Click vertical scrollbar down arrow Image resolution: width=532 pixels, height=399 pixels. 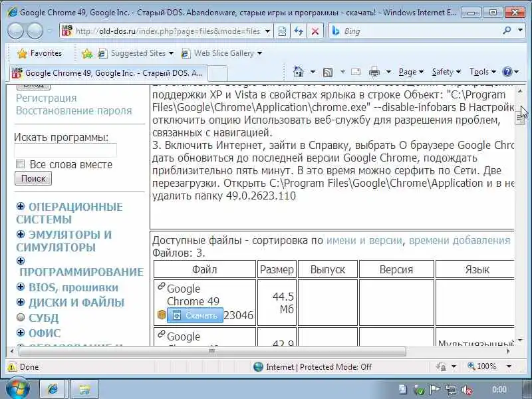pos(520,340)
